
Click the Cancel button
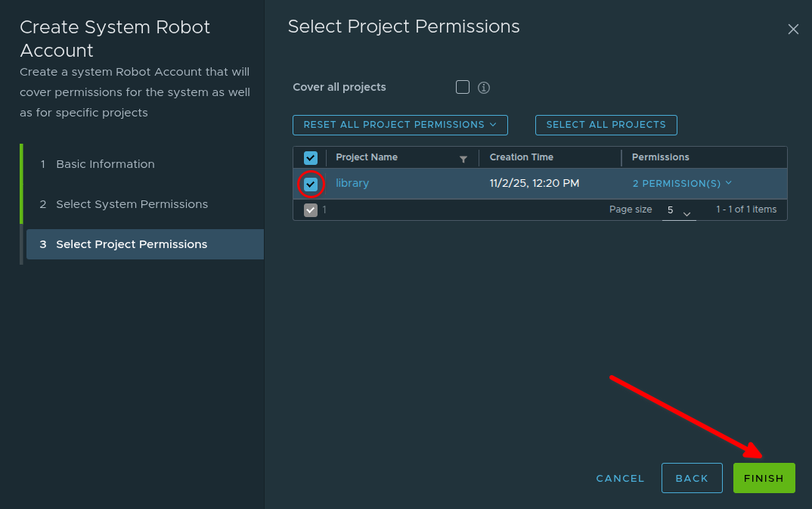[620, 478]
